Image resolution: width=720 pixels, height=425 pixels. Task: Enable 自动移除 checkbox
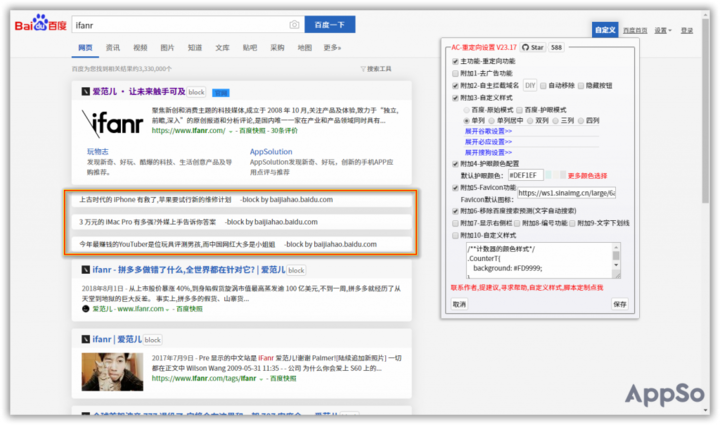click(543, 86)
